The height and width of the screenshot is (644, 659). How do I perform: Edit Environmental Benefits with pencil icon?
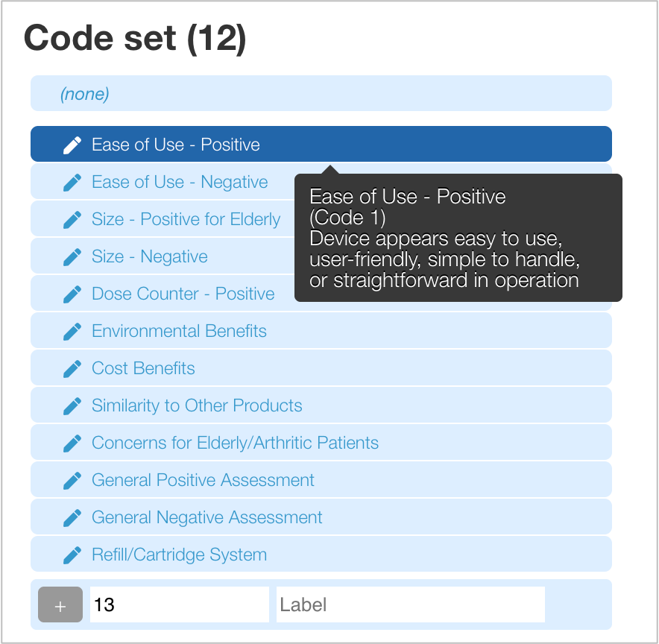pos(72,332)
